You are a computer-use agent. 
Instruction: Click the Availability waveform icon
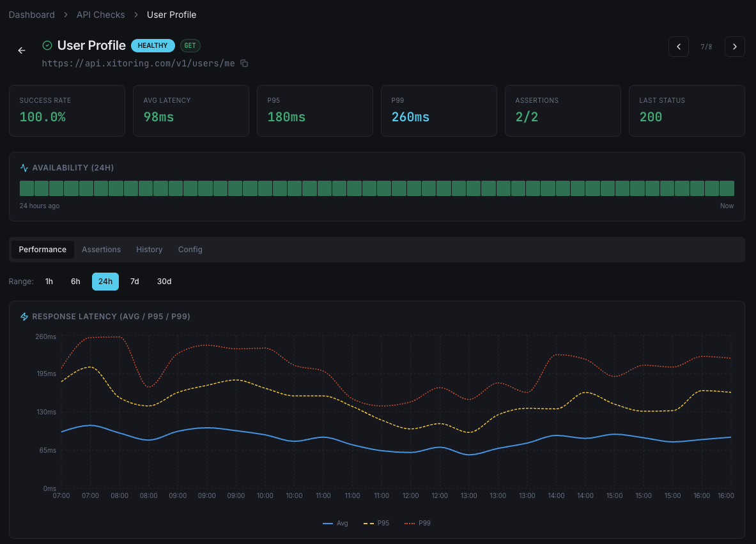[x=24, y=167]
